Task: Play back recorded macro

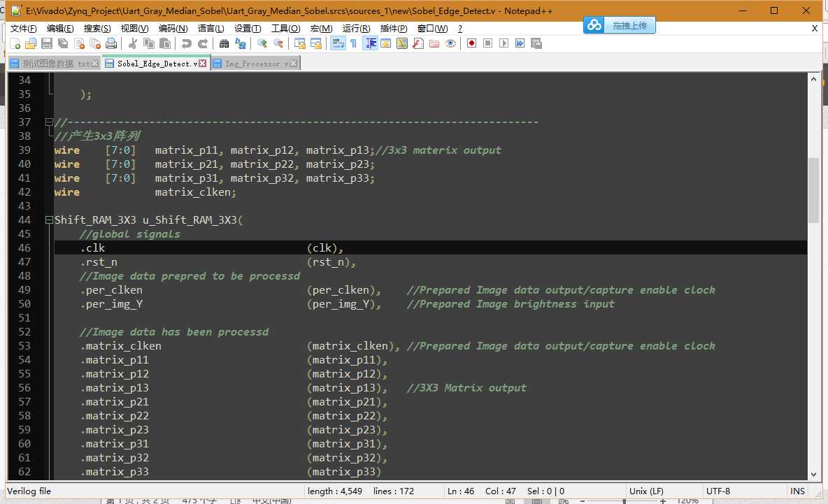Action: tap(504, 43)
